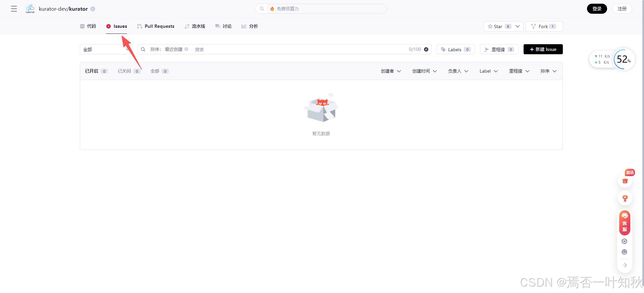Open the 分析 analytics tab
Image resolution: width=644 pixels, height=293 pixels.
point(250,26)
